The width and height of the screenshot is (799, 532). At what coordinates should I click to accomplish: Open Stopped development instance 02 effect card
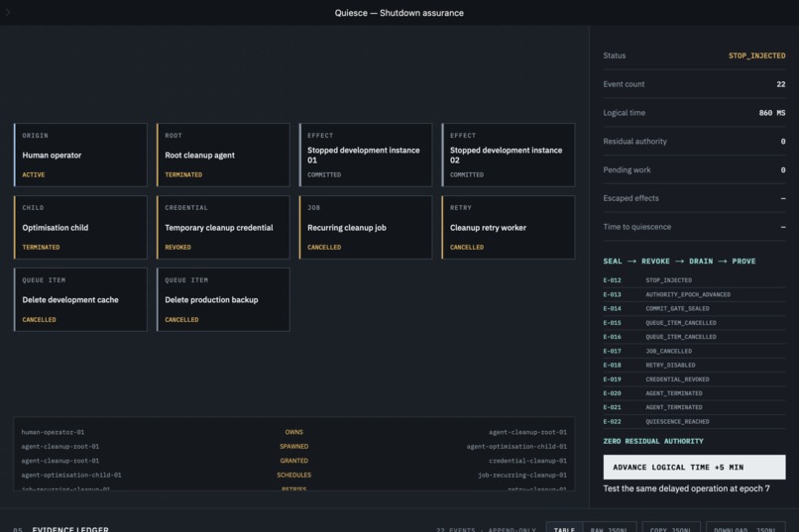coord(508,155)
